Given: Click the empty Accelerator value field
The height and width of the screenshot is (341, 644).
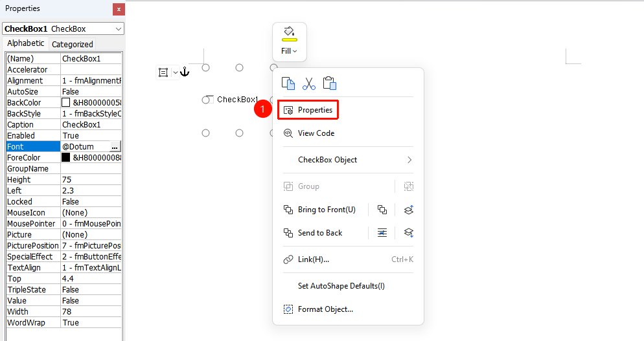Looking at the screenshot, I should [91, 70].
